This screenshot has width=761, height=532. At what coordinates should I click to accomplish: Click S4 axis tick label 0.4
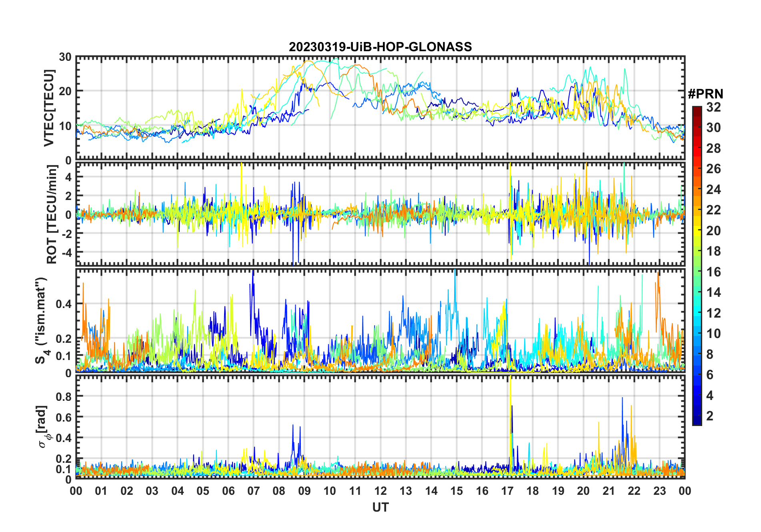click(x=64, y=304)
